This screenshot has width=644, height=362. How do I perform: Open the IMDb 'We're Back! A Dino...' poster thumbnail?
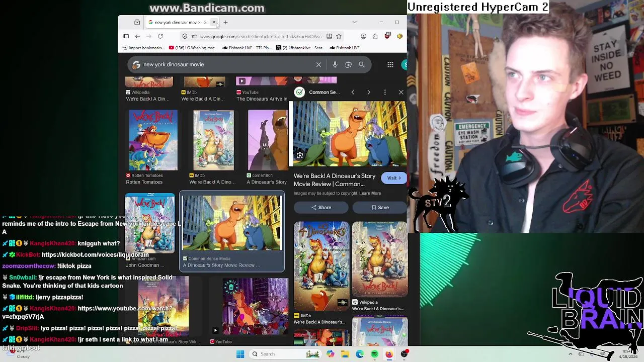213,140
